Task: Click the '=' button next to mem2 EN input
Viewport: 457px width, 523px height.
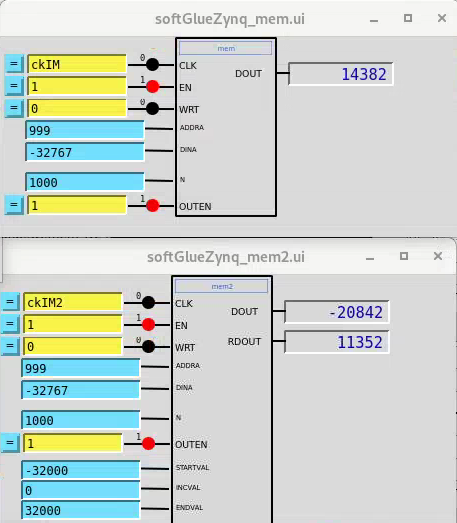Action: pos(10,324)
